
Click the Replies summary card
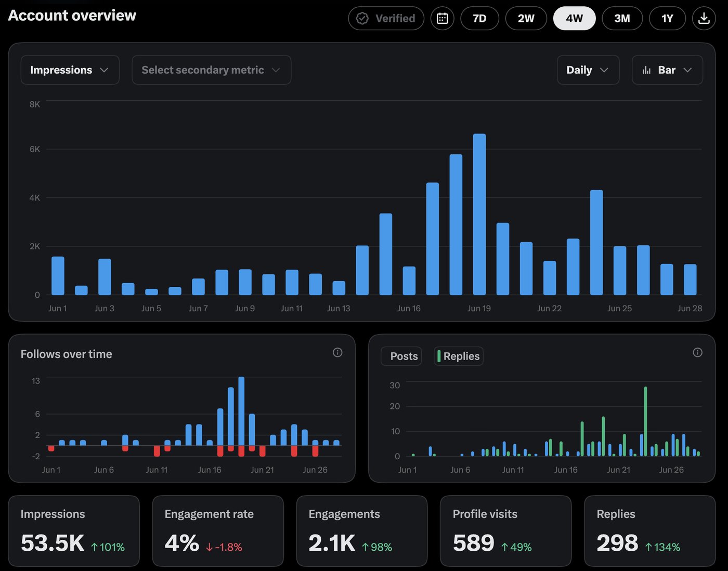pyautogui.click(x=650, y=531)
